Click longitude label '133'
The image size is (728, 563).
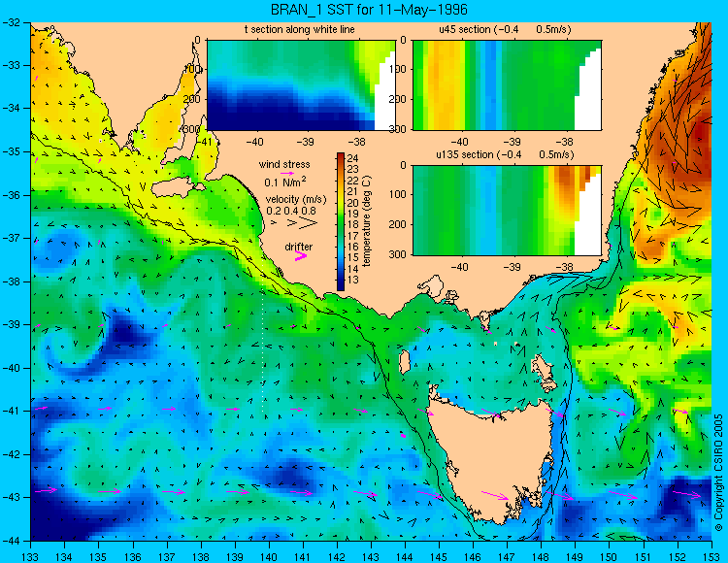30,557
